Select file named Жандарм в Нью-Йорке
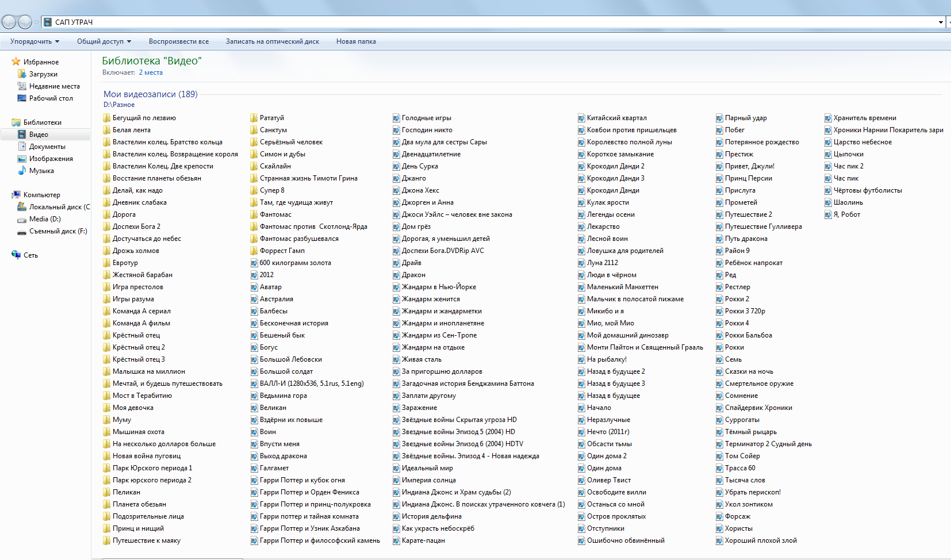Image resolution: width=951 pixels, height=560 pixels. [439, 287]
